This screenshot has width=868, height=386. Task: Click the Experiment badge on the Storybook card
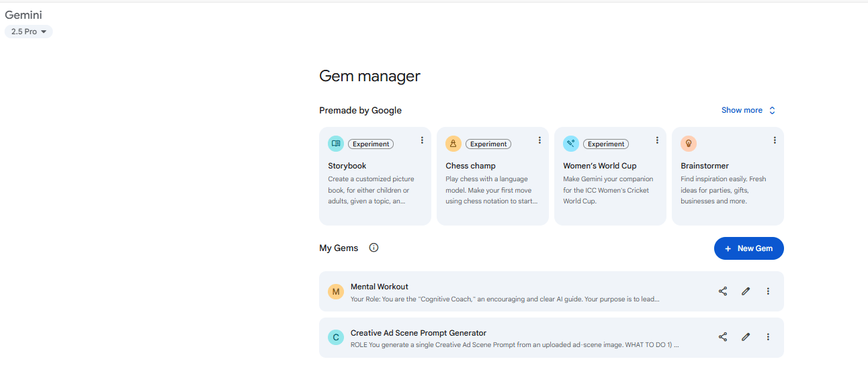coord(371,144)
